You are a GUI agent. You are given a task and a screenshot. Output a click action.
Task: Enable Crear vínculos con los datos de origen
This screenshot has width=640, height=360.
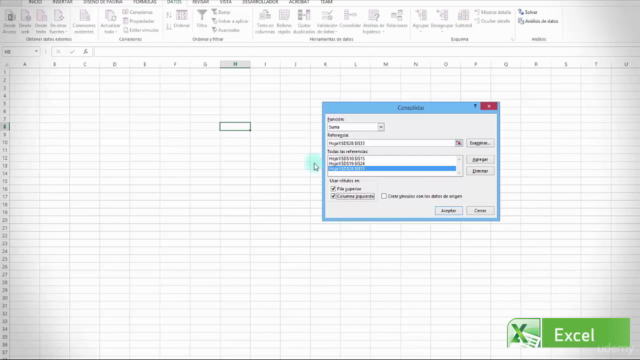click(384, 196)
